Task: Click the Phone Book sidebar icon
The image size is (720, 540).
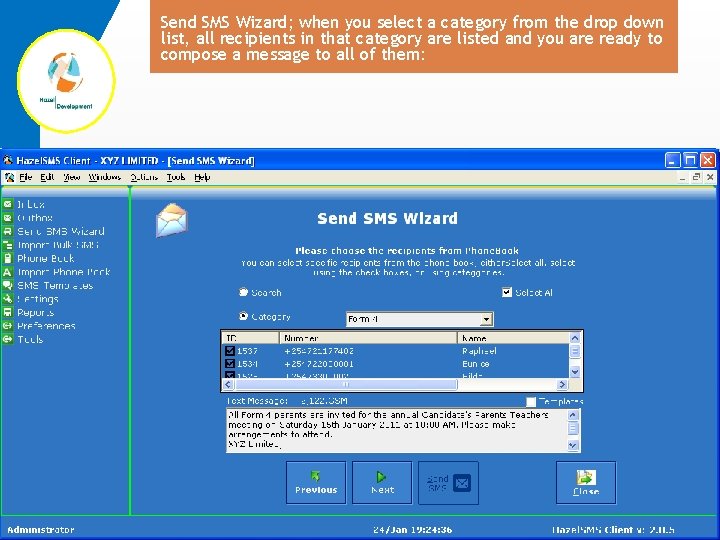Action: [x=7, y=258]
